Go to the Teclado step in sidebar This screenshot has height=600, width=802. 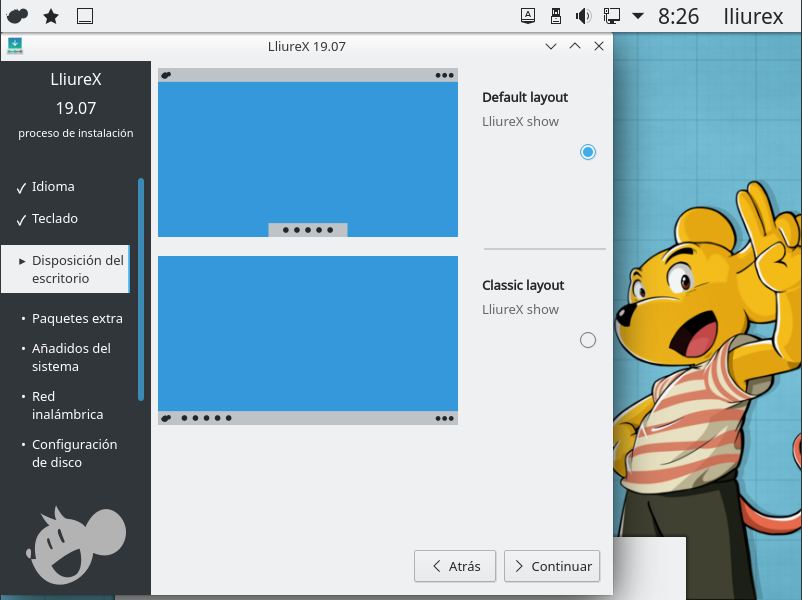pyautogui.click(x=54, y=219)
